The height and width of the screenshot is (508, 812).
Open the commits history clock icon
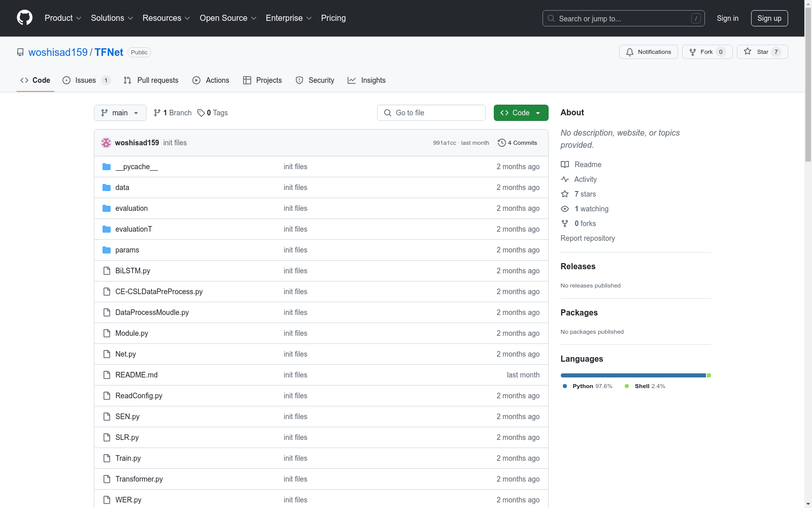[501, 143]
